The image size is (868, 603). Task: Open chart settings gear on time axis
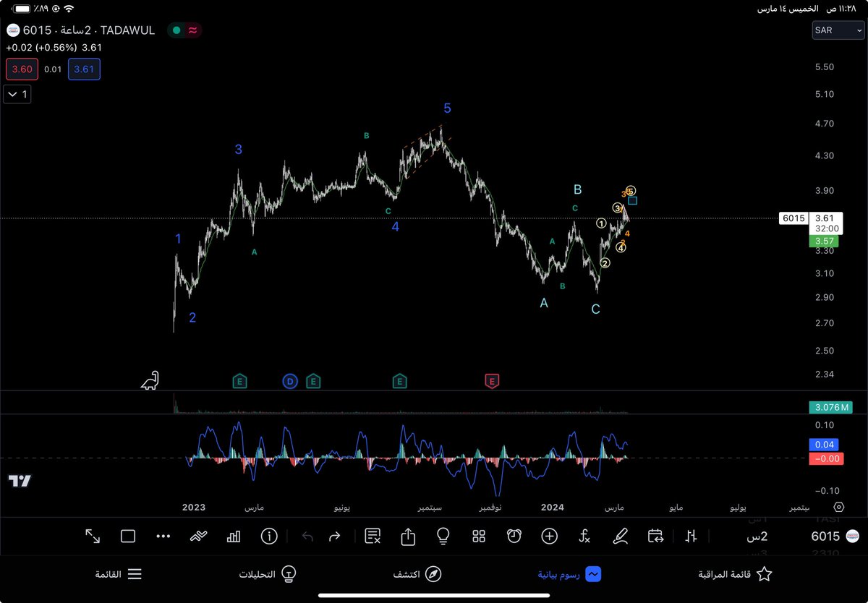pyautogui.click(x=839, y=508)
